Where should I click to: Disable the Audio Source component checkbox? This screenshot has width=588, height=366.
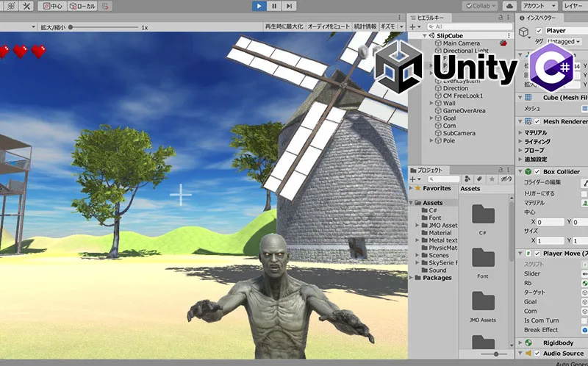pyautogui.click(x=537, y=354)
